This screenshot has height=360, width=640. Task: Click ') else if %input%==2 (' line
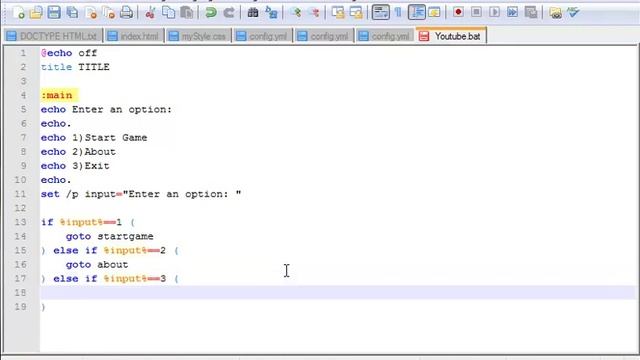tap(110, 251)
